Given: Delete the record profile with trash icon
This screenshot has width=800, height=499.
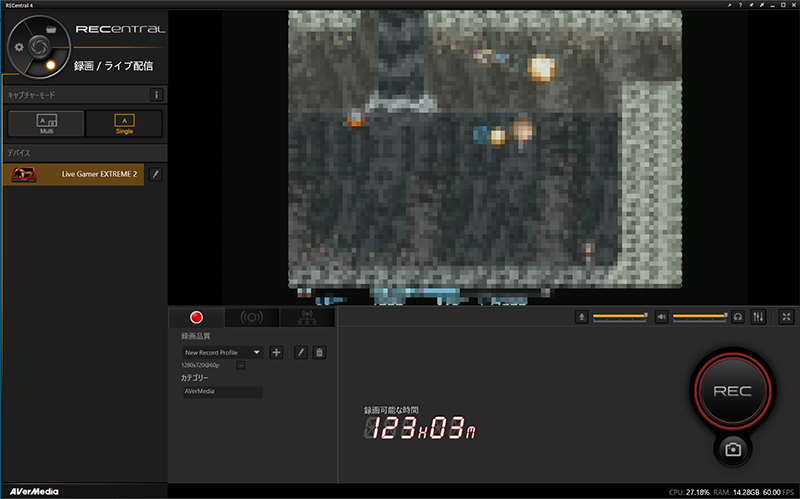Looking at the screenshot, I should point(319,352).
